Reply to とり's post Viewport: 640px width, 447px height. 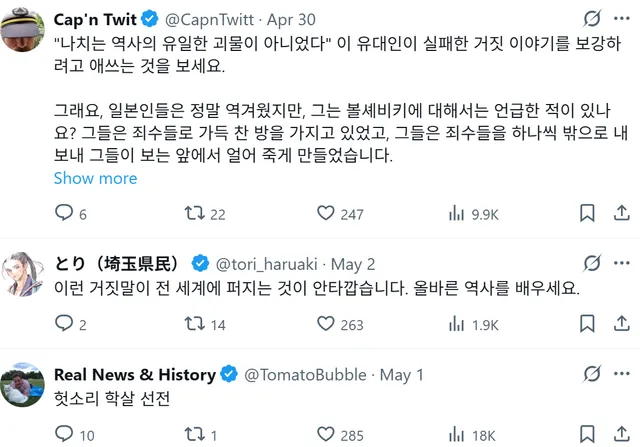(x=64, y=323)
